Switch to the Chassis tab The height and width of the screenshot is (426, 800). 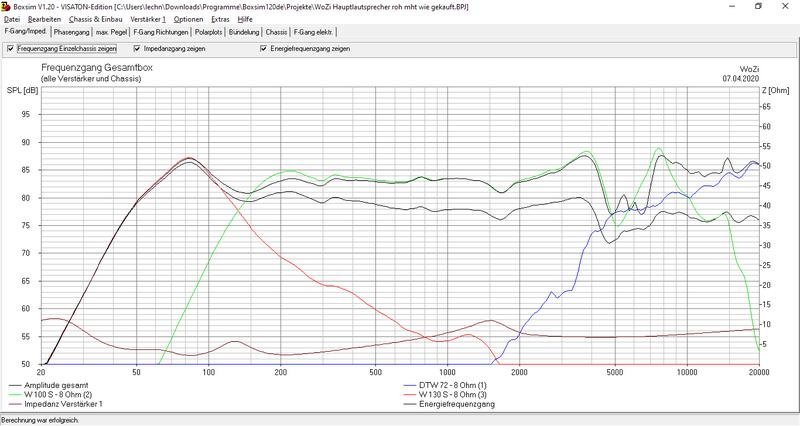[x=276, y=32]
